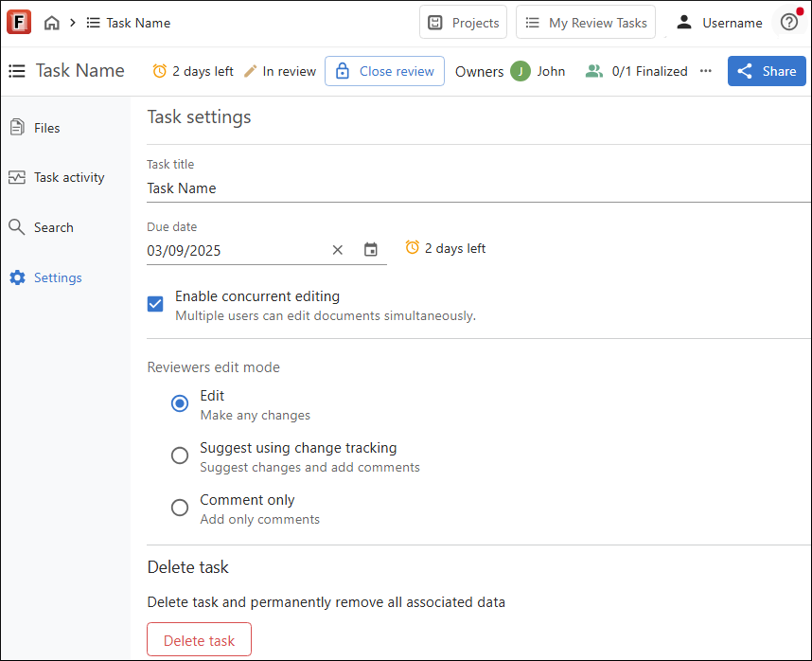Uncheck Enable concurrent editing checkbox

pyautogui.click(x=155, y=304)
